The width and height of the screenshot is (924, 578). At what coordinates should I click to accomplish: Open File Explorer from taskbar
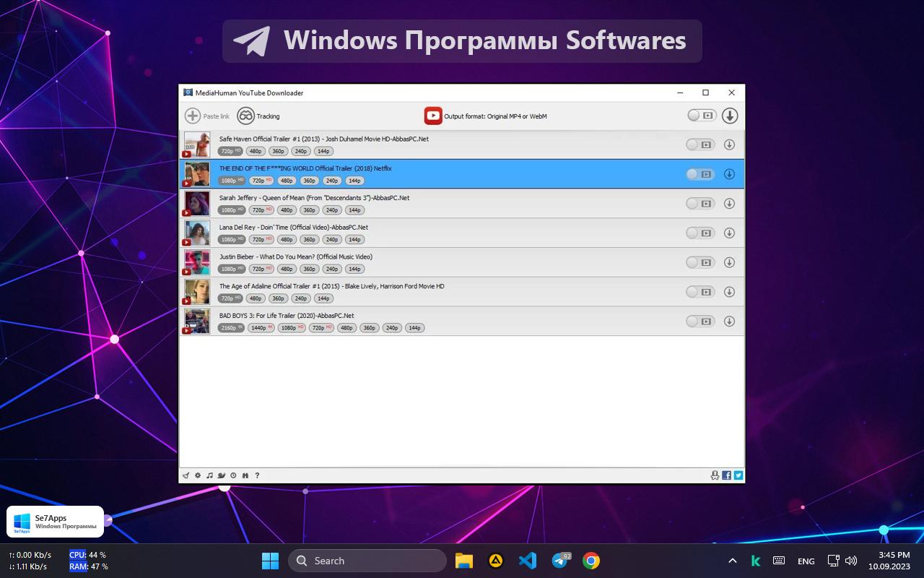(463, 561)
